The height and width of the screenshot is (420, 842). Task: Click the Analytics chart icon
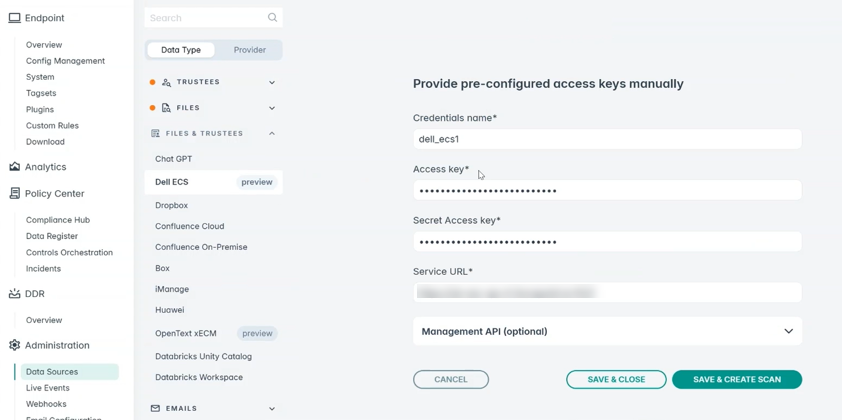(14, 167)
